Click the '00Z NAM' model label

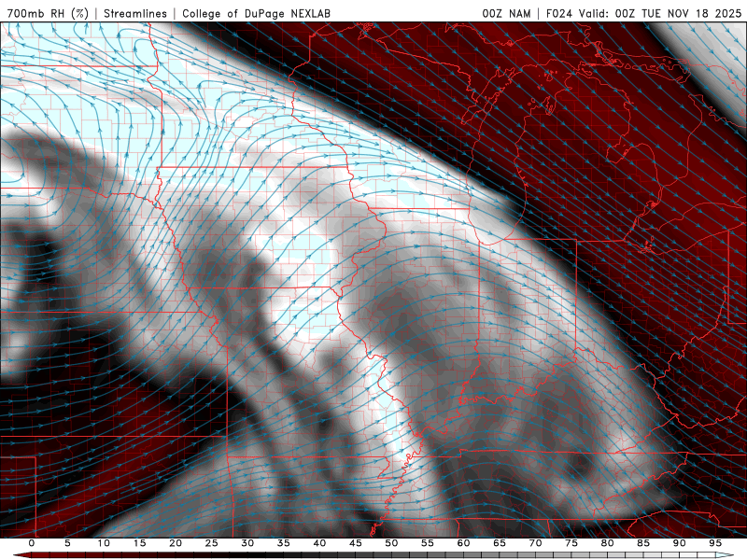506,13
